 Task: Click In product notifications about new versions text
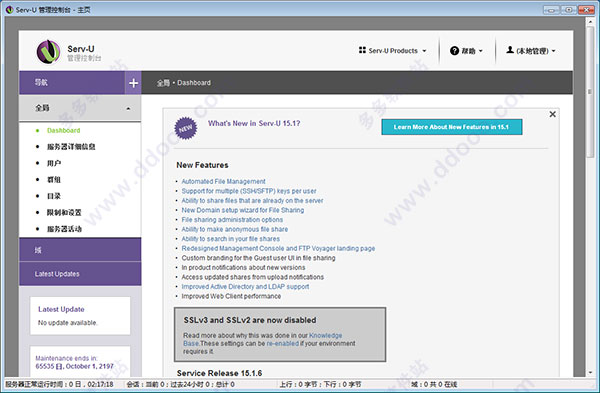point(243,267)
